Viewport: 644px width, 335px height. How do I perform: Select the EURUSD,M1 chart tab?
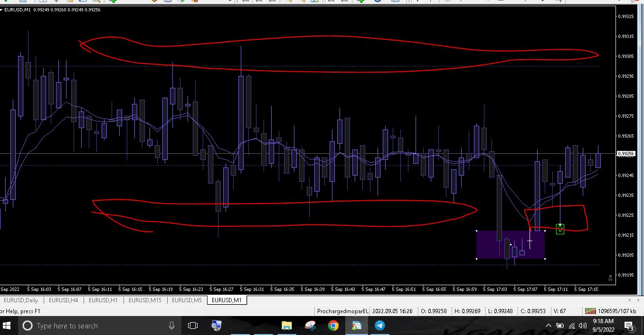pyautogui.click(x=227, y=300)
